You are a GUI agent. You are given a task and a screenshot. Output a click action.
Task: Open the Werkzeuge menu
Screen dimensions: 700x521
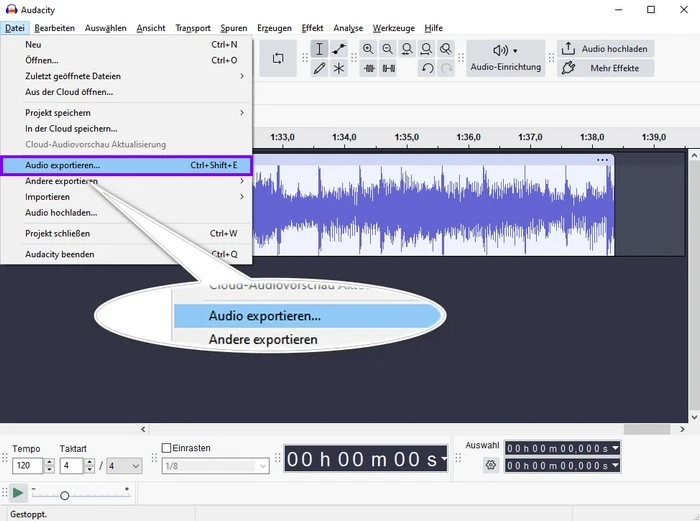pyautogui.click(x=394, y=28)
